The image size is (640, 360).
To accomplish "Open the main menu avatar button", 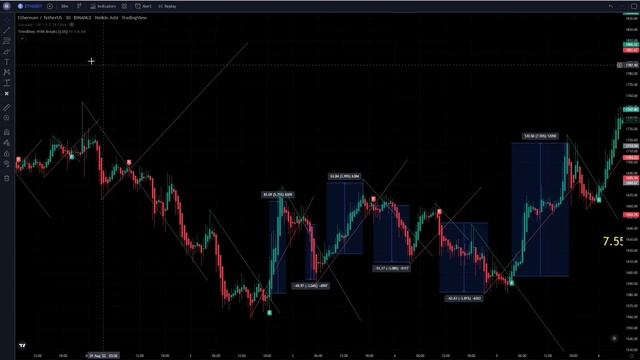I will (x=7, y=6).
